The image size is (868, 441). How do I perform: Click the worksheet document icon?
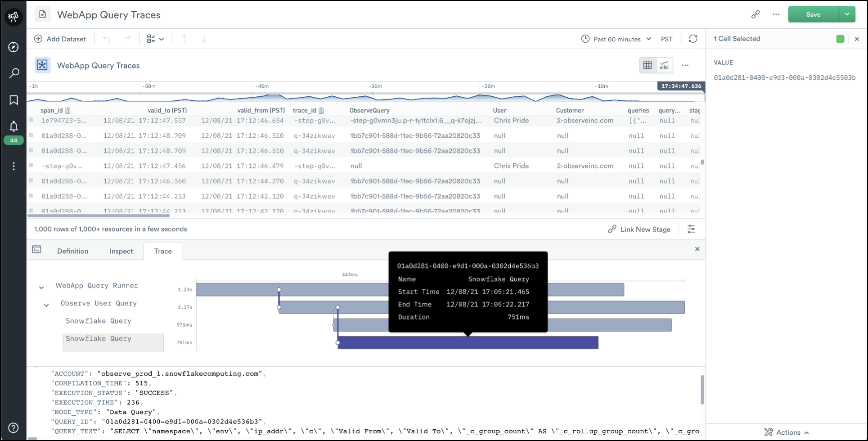(42, 14)
